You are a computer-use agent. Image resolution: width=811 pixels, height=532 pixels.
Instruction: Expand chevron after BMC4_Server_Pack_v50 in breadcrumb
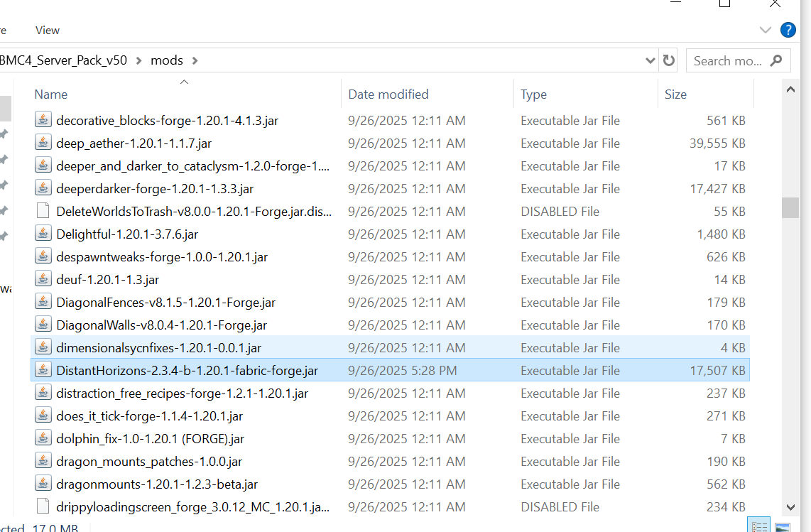click(138, 60)
